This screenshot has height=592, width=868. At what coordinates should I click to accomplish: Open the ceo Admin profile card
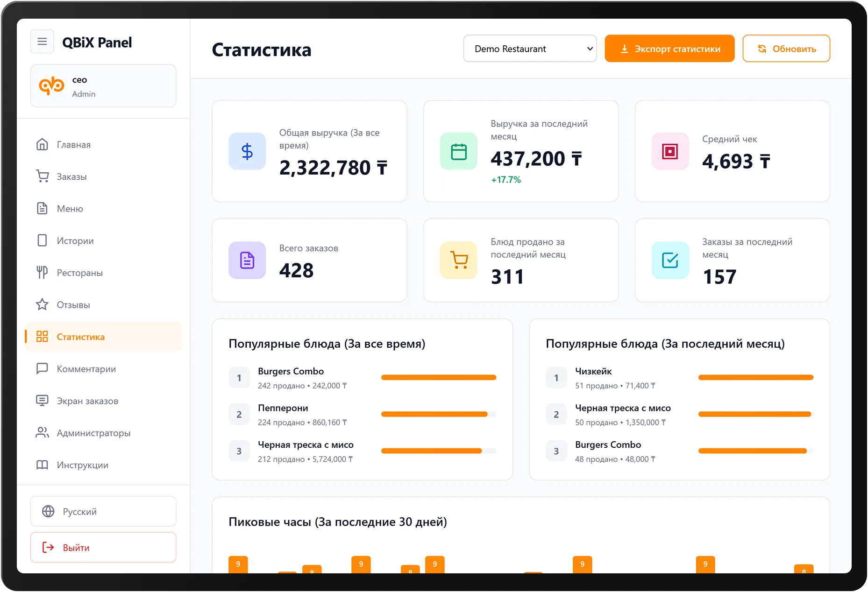[103, 86]
